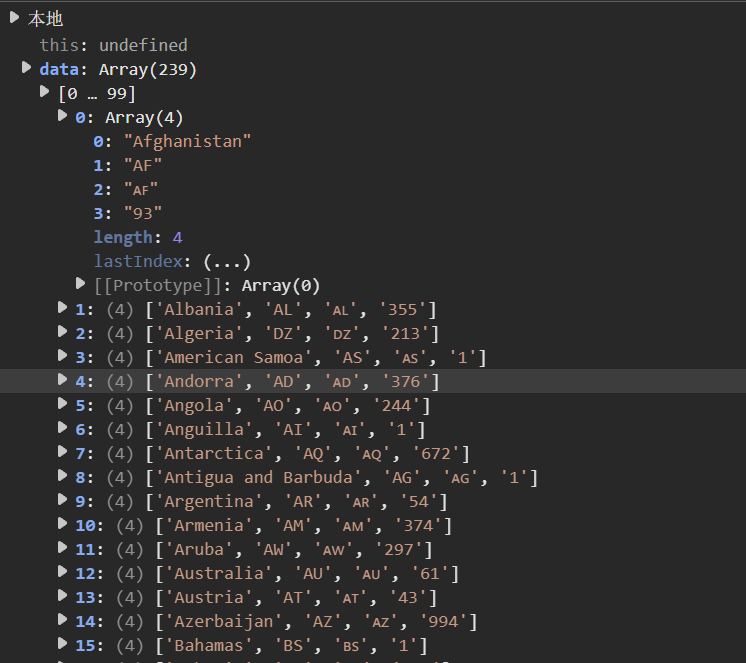This screenshot has height=663, width=746.
Task: Invoke the lastIndex (...) getter
Action: [226, 261]
